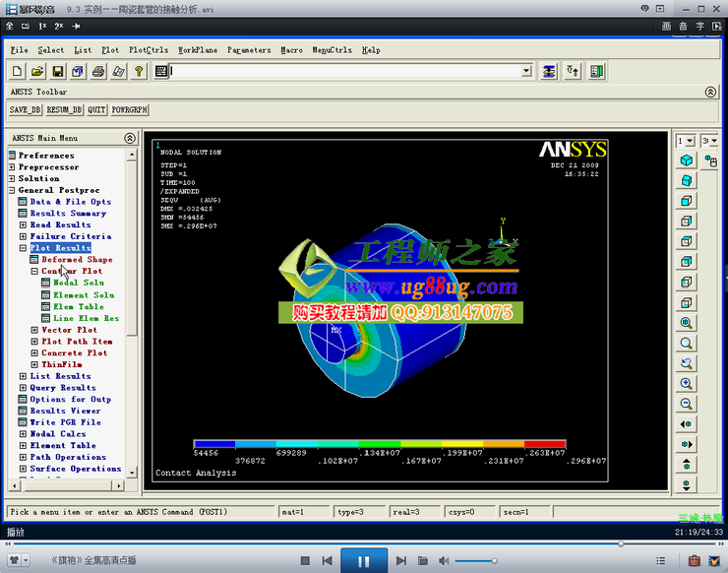Click the Pan Model Left arrow icon
The height and width of the screenshot is (573, 728).
coord(687,423)
